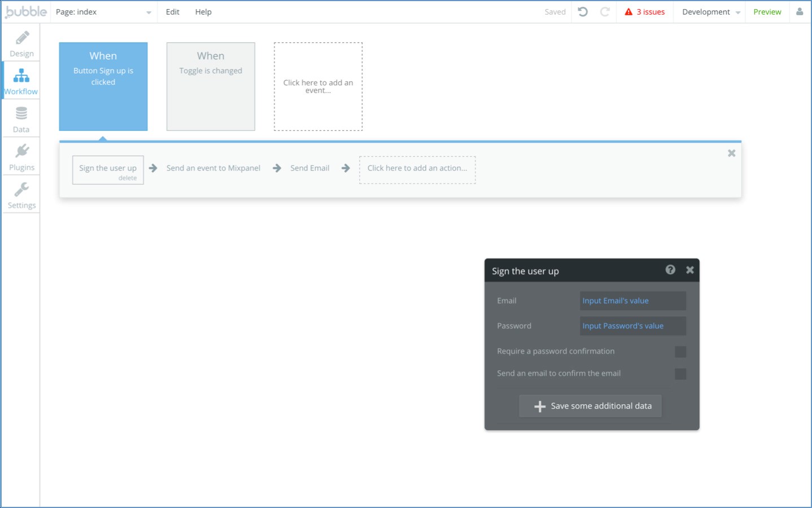Open the Data tab database icon

click(21, 113)
